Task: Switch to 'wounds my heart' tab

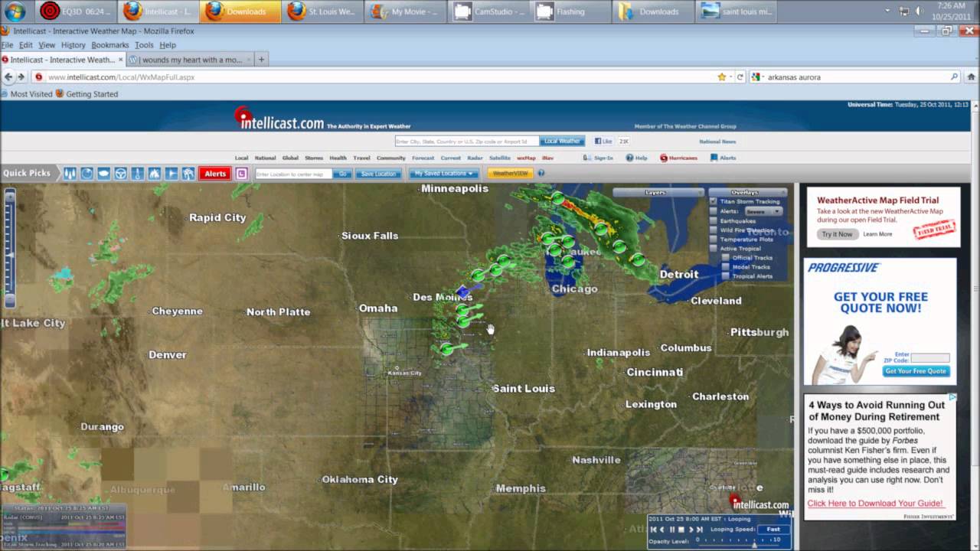Action: [191, 60]
